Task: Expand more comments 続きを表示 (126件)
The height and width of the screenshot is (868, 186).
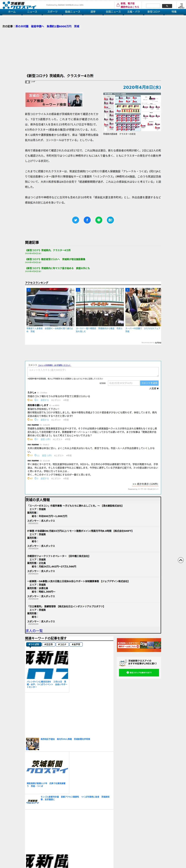Action: coord(145,484)
